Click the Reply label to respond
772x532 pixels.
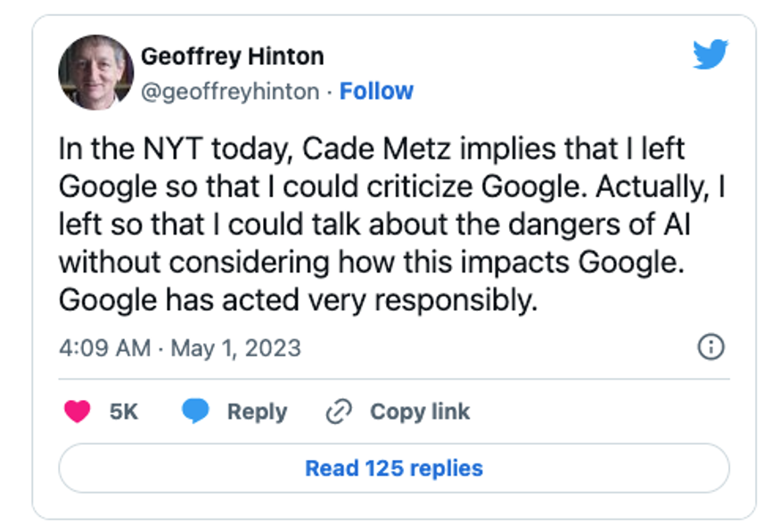click(257, 411)
